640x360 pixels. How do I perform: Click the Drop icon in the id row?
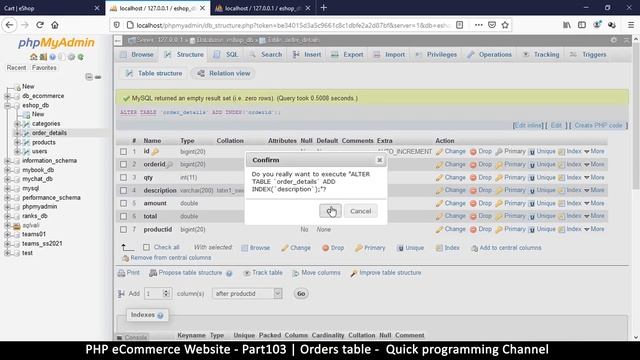(x=473, y=151)
